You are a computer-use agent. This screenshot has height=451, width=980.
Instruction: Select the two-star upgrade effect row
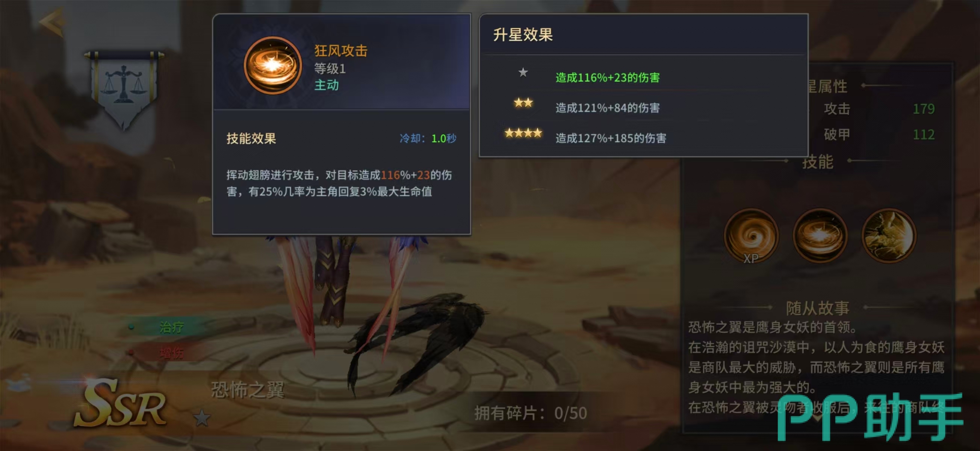coord(643,106)
